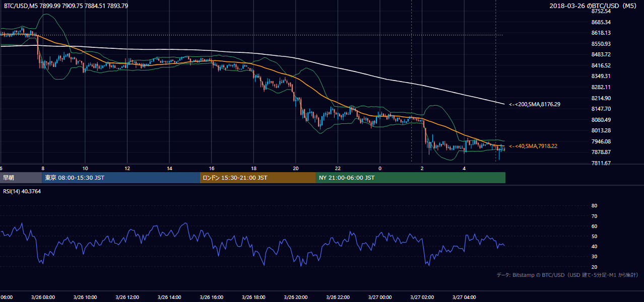Click the 3/26 10:00 time axis label

[x=85, y=297]
